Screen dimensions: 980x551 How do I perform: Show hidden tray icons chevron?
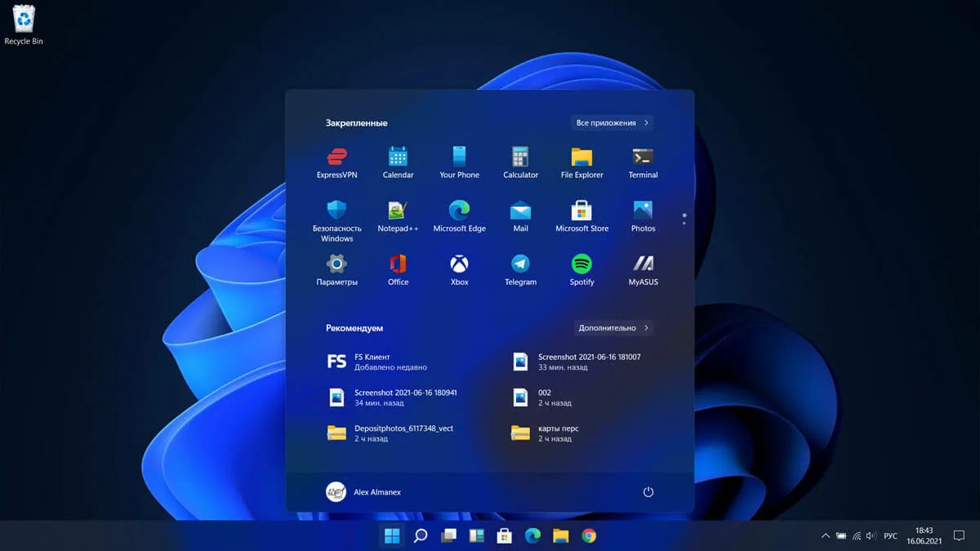click(x=825, y=535)
